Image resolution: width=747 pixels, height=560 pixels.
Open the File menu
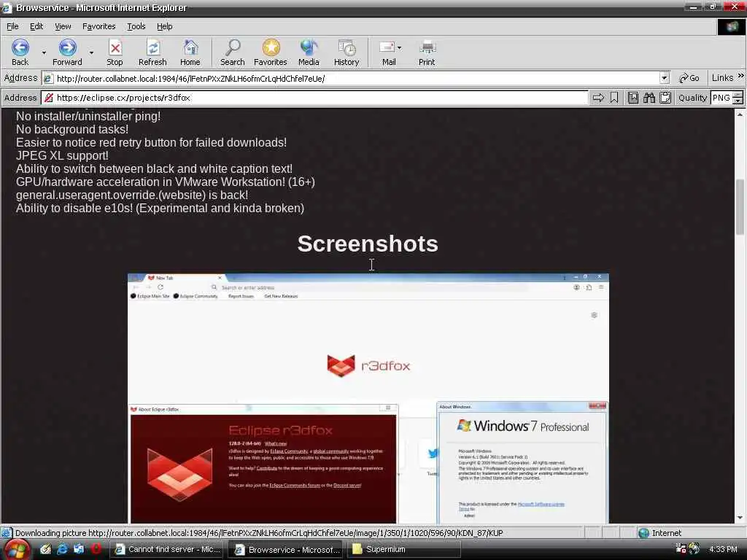(x=12, y=26)
